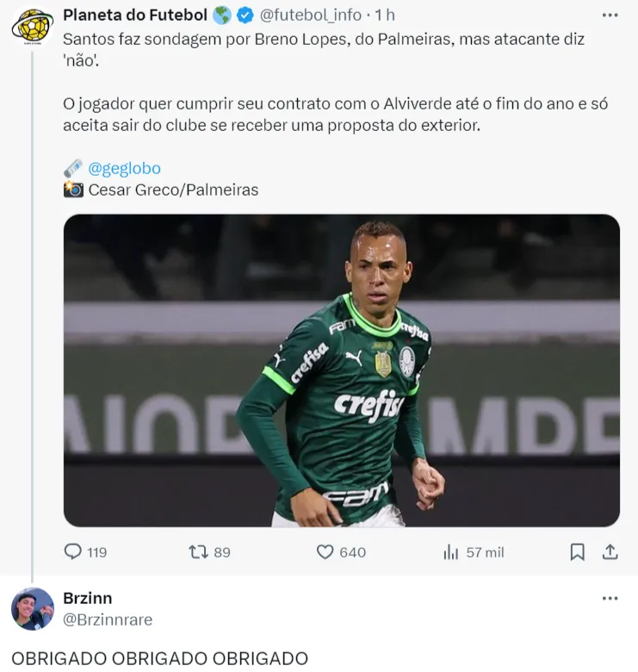Image resolution: width=638 pixels, height=672 pixels.
Task: Open more options on Brzinn's reply
Action: click(610, 598)
